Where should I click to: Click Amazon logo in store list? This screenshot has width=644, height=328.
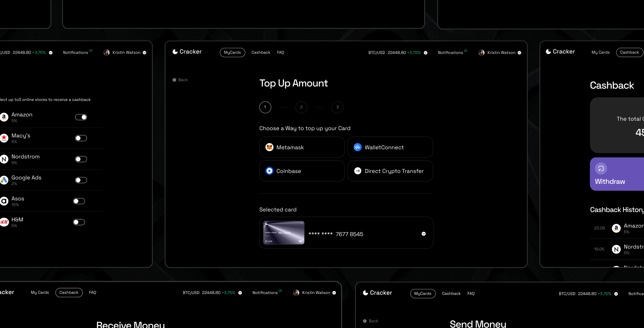pyautogui.click(x=4, y=117)
